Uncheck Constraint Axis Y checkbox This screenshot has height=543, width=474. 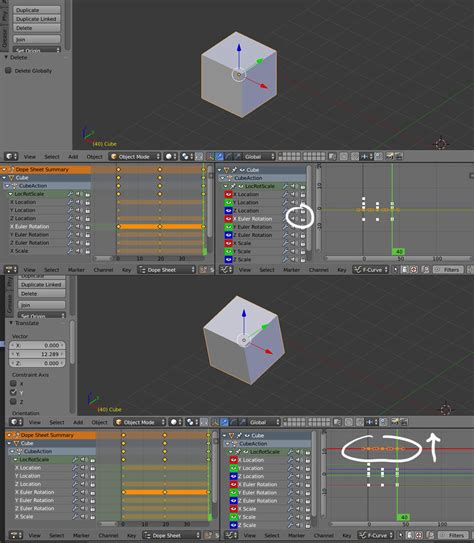point(13,392)
